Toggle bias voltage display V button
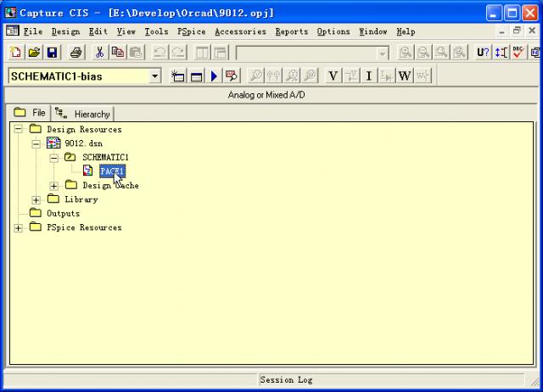This screenshot has height=392, width=543. pyautogui.click(x=333, y=76)
